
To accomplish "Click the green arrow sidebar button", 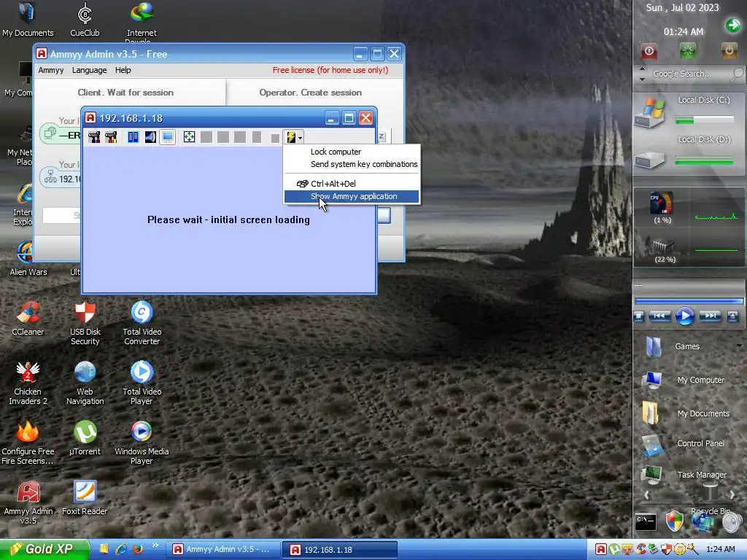I will point(732,25).
